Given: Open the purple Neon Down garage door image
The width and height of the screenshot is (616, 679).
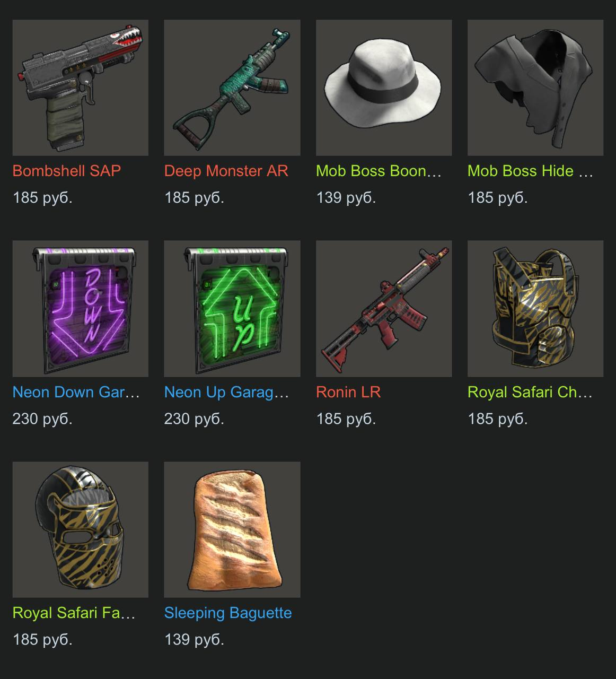Looking at the screenshot, I should (x=81, y=309).
